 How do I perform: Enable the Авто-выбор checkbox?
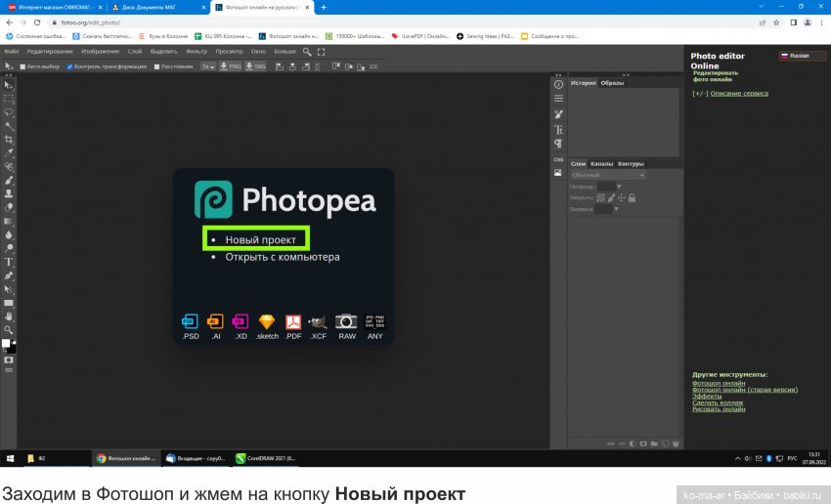(22, 66)
